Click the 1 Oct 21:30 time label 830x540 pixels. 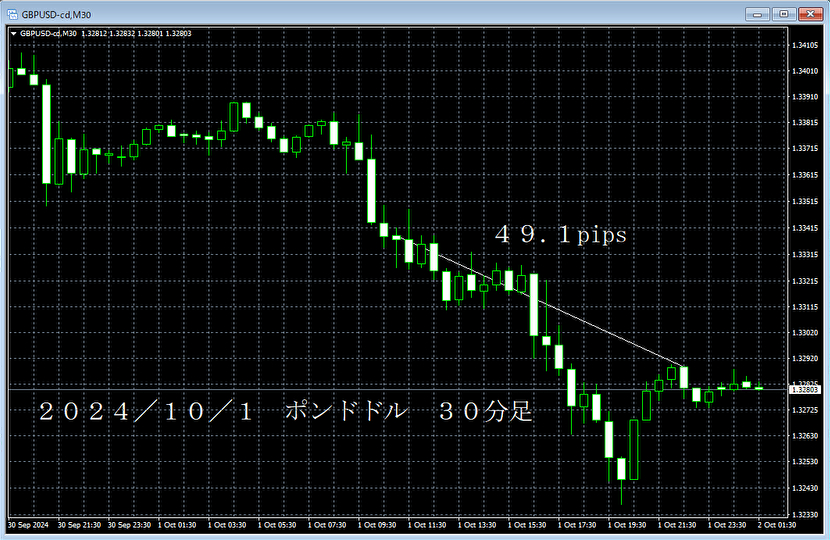677,525
